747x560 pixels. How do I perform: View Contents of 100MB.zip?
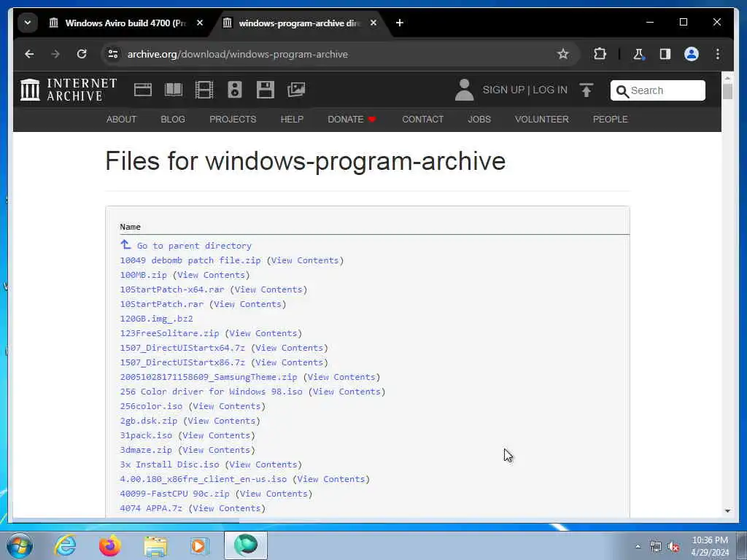pyautogui.click(x=211, y=275)
